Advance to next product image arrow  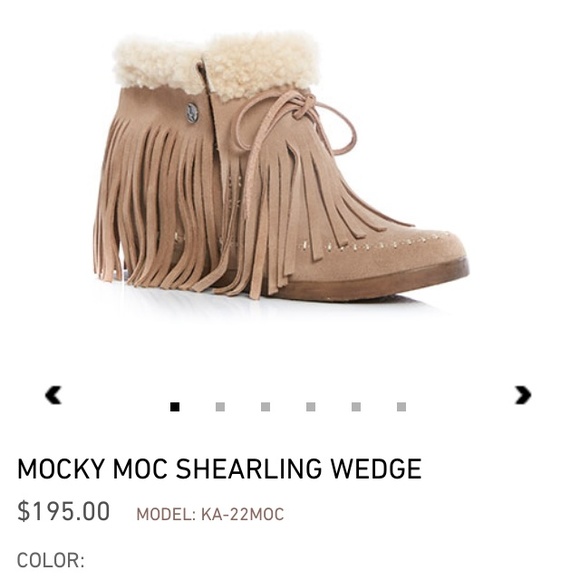(523, 395)
